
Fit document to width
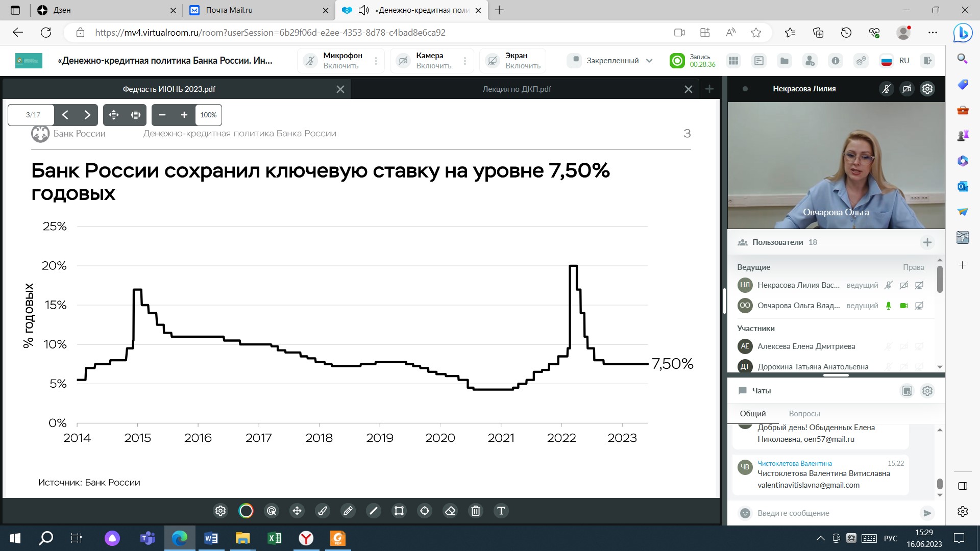(x=136, y=115)
